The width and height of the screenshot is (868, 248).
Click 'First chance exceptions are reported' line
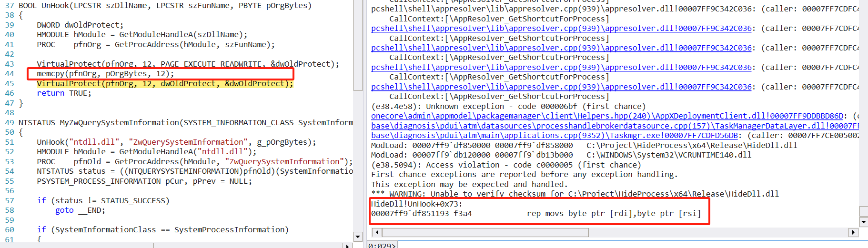click(x=524, y=175)
